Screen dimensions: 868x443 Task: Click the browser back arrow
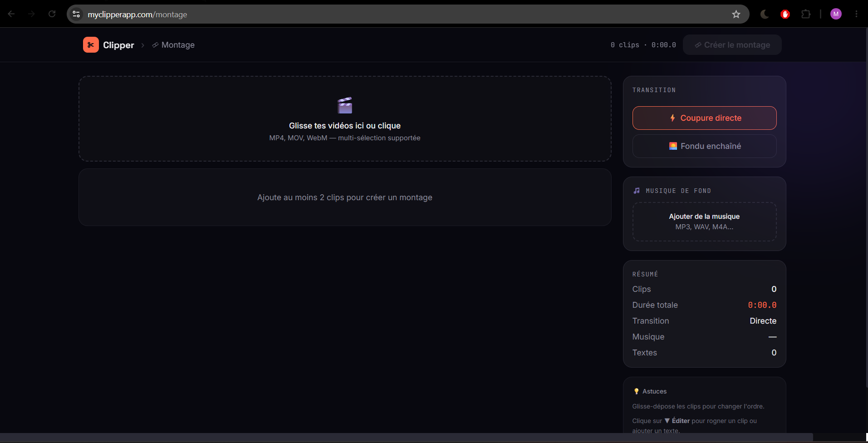[x=11, y=14]
